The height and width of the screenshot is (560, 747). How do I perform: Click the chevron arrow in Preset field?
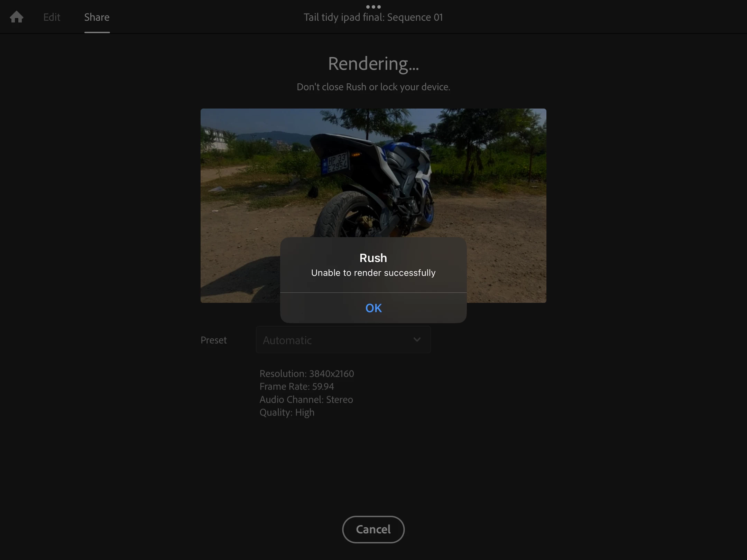coord(417,339)
